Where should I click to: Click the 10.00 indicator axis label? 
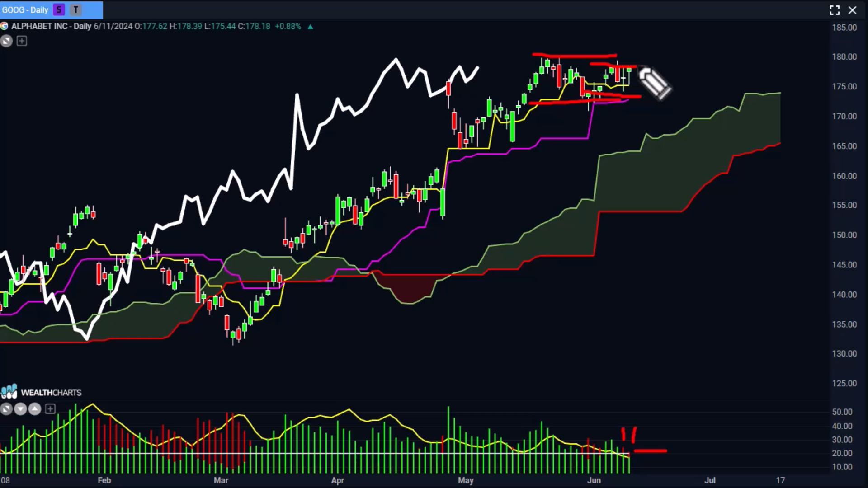pos(842,467)
